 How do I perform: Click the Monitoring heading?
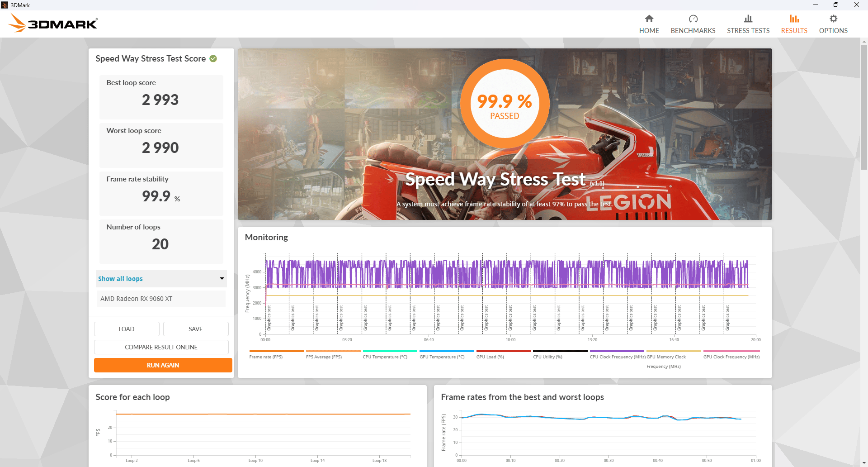(x=266, y=238)
